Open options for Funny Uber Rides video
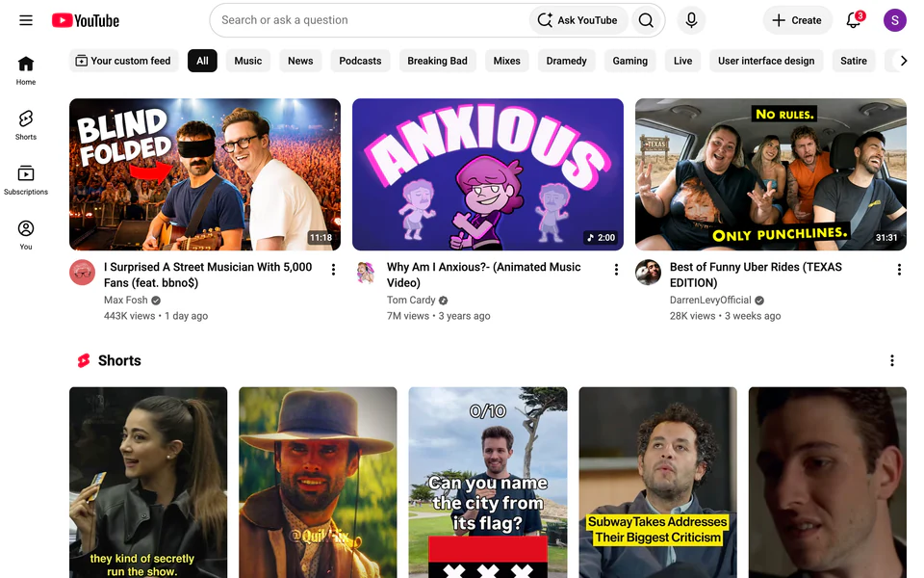This screenshot has width=924, height=578. point(899,270)
